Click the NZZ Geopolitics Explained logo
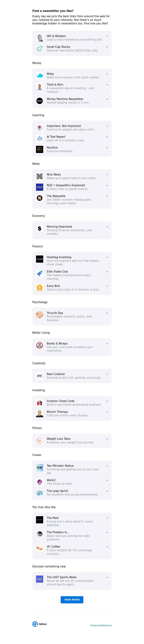Screen dimensions: 144x644 pyautogui.click(x=40, y=187)
